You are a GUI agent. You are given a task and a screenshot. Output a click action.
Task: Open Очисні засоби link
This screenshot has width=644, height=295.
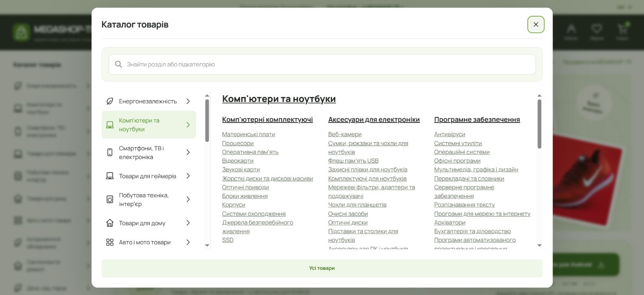click(348, 214)
